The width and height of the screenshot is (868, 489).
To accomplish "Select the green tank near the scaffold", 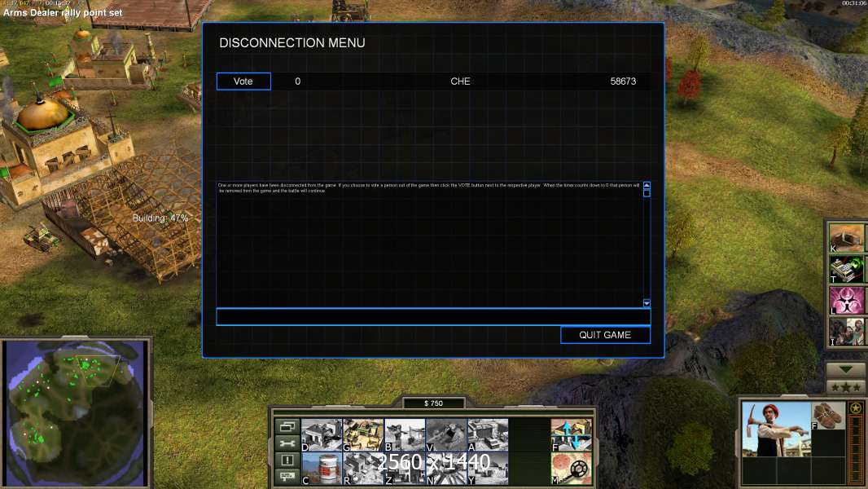I will (x=41, y=237).
